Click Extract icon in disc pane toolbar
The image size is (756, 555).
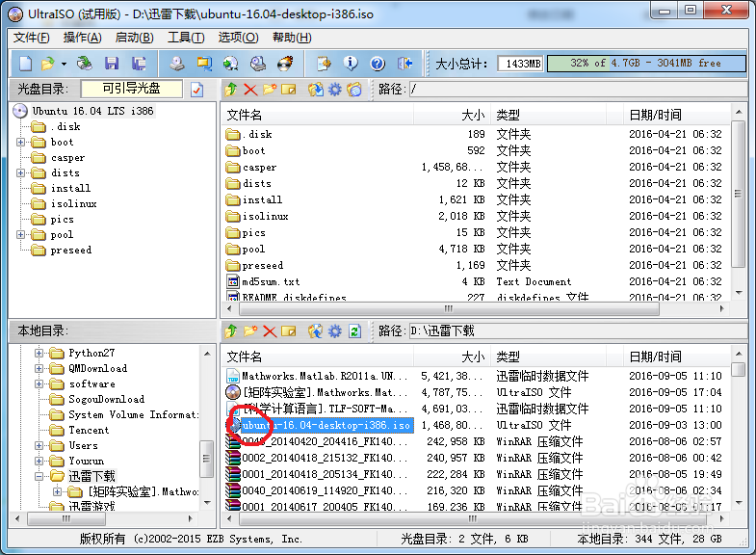point(316,90)
